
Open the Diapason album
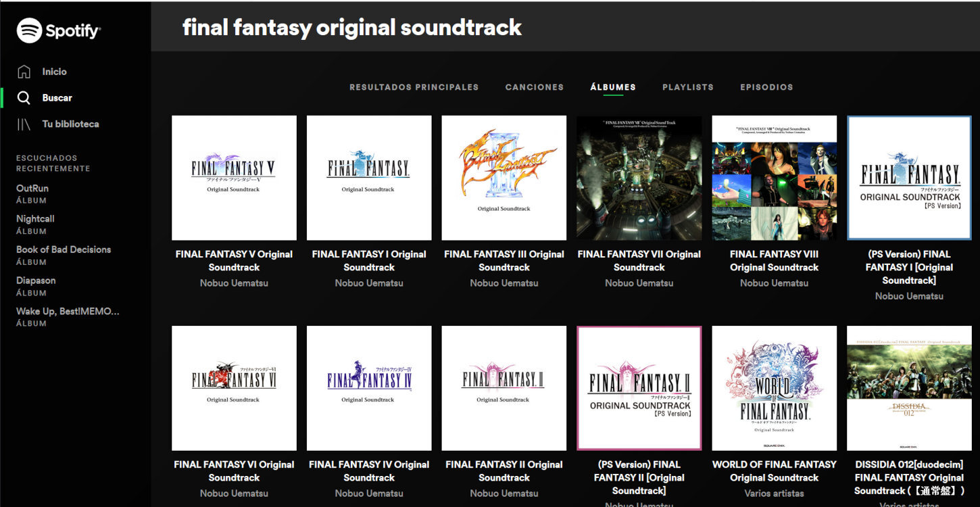pos(36,280)
